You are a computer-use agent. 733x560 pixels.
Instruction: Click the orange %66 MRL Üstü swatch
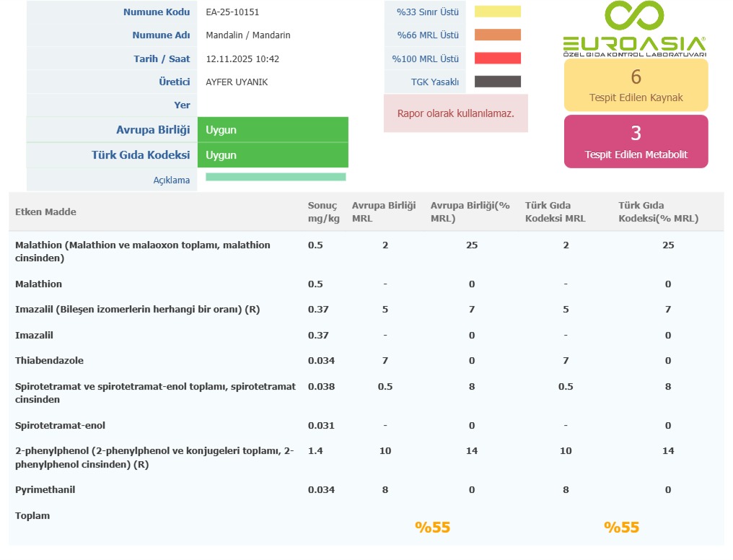point(497,35)
